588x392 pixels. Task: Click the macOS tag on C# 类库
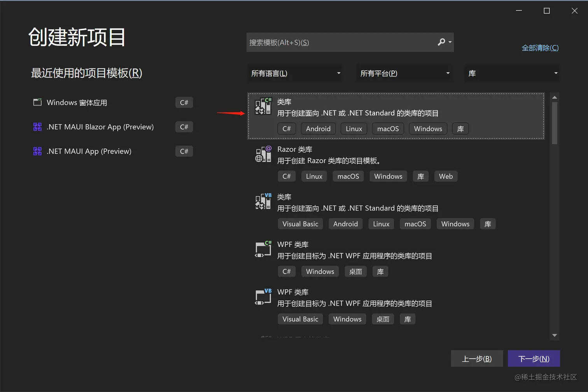point(388,129)
